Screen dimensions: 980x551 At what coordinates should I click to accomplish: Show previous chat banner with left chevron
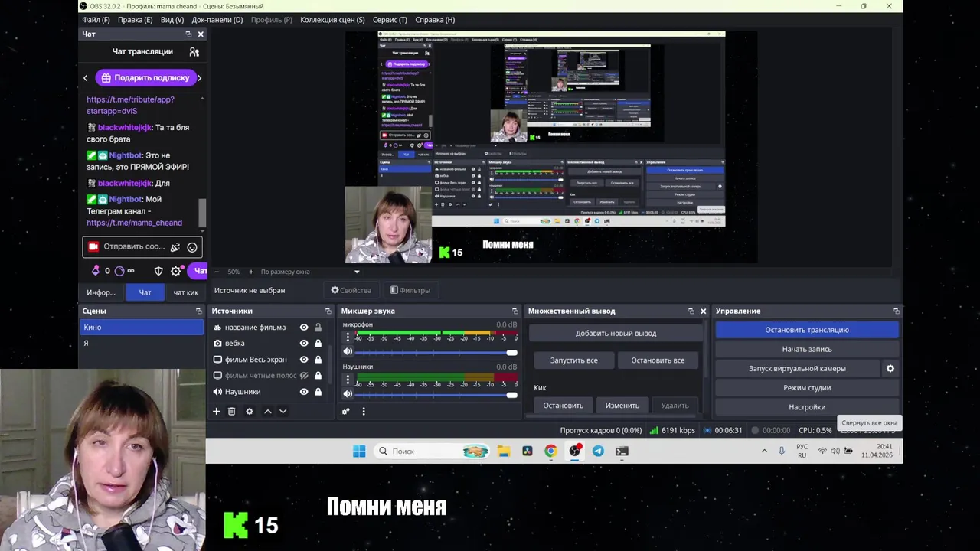pyautogui.click(x=86, y=78)
